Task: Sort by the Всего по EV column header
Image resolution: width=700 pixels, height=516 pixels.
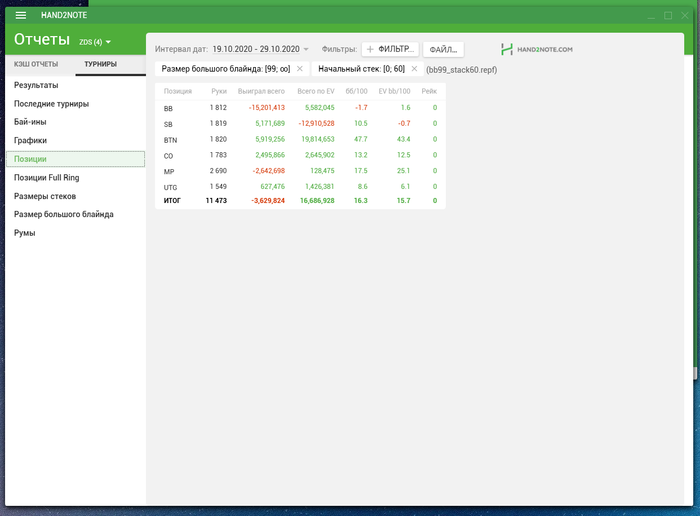Action: 316,91
